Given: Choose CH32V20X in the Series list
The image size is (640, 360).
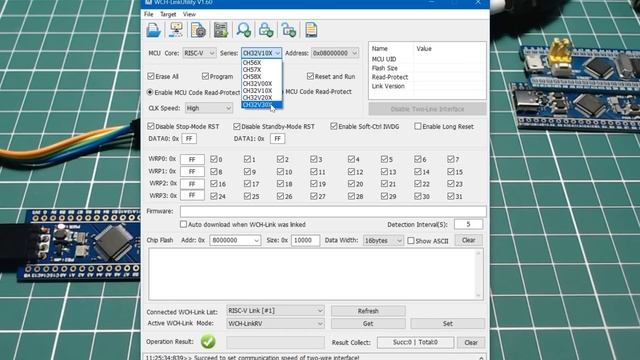Looking at the screenshot, I should 261,98.
